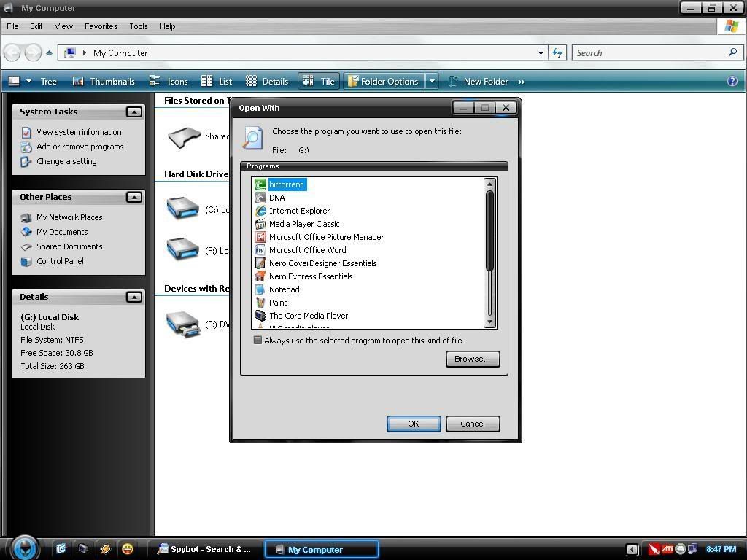Click the My Computer taskbar button
The width and height of the screenshot is (747, 560).
point(321,549)
